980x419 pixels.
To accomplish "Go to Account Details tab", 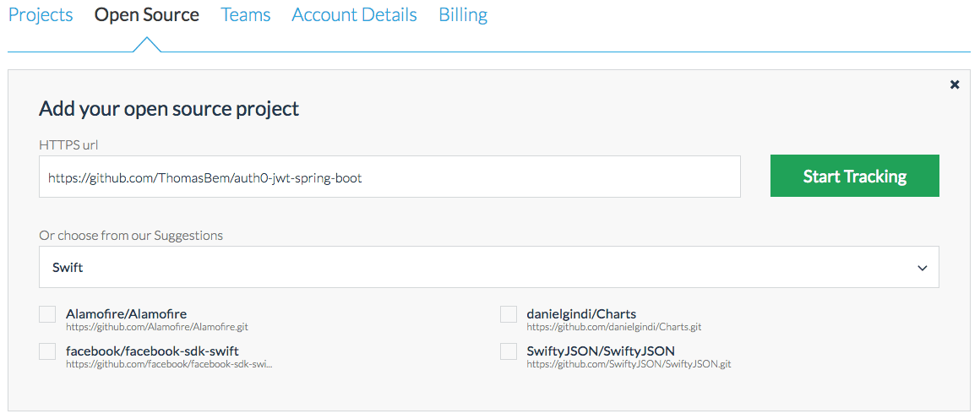I will (x=354, y=15).
